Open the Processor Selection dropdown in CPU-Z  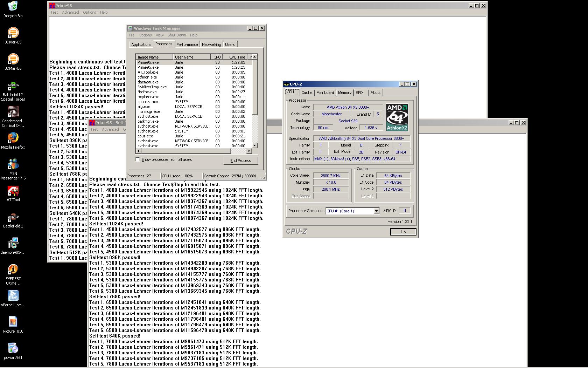[376, 211]
